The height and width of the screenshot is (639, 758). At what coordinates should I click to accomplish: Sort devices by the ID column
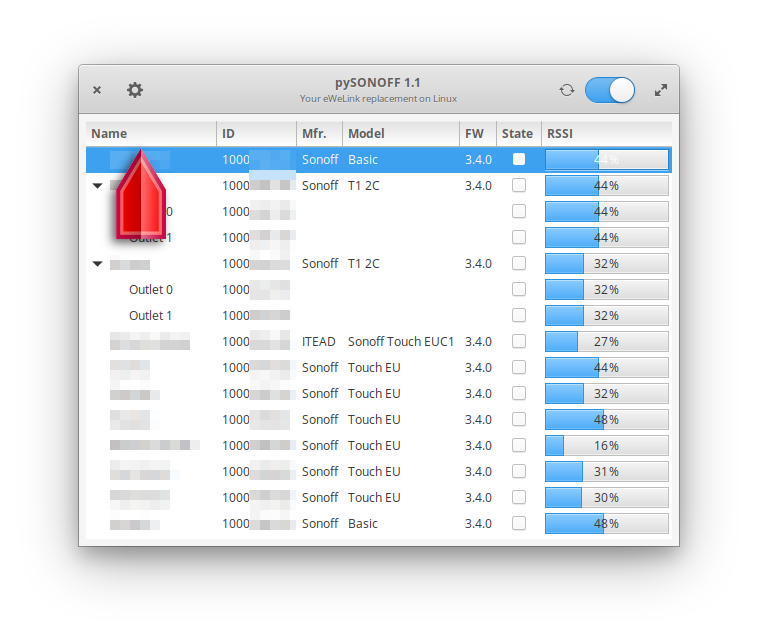tap(256, 133)
